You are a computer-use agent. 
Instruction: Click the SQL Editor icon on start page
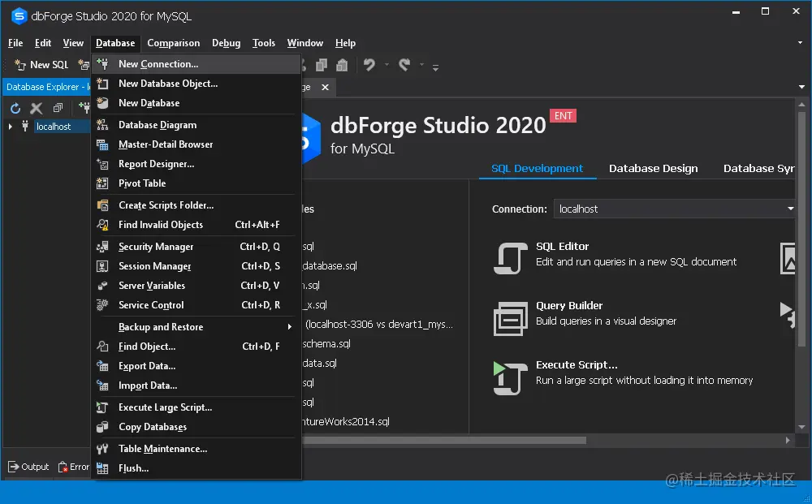pyautogui.click(x=510, y=258)
